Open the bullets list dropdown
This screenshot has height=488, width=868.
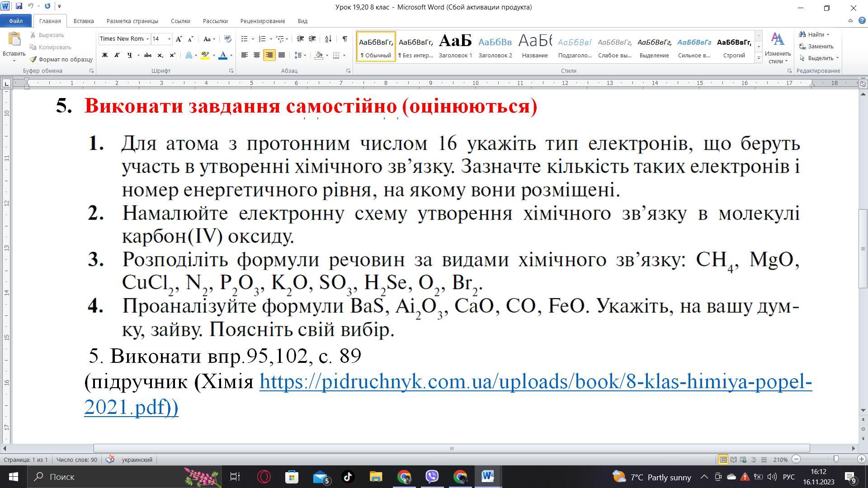pos(253,39)
